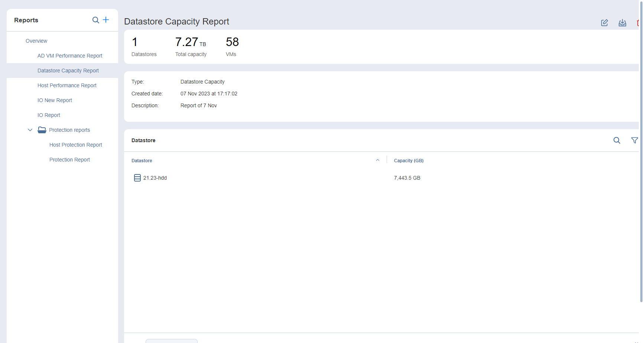The height and width of the screenshot is (343, 644).
Task: Toggle sort arrow on Datastore column
Action: click(377, 160)
